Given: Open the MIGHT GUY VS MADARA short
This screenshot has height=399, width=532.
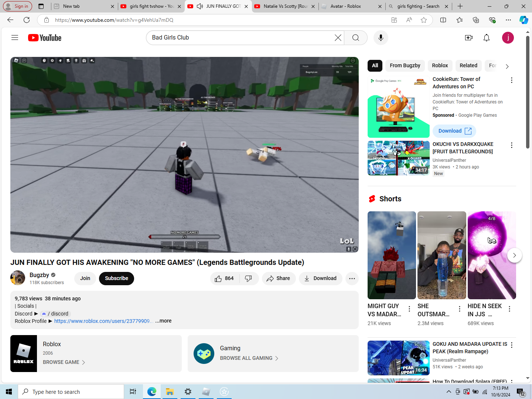Looking at the screenshot, I should coord(392,255).
